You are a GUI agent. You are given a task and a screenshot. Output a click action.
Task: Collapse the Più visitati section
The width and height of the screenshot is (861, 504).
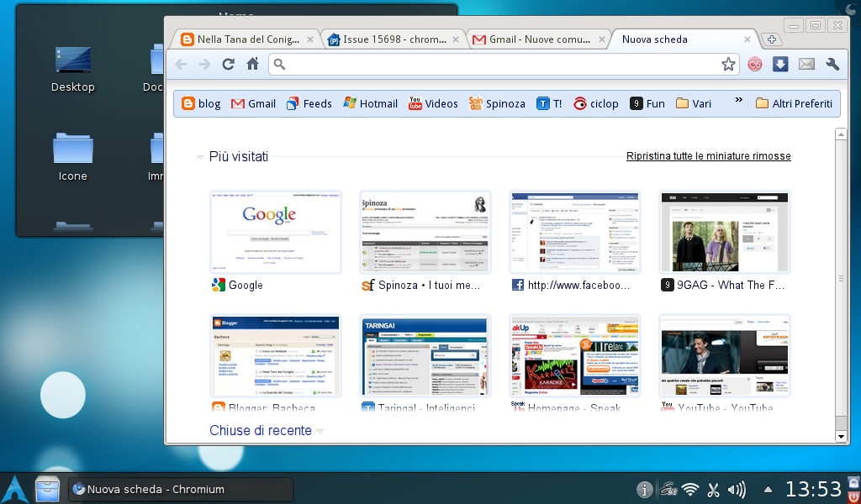200,157
